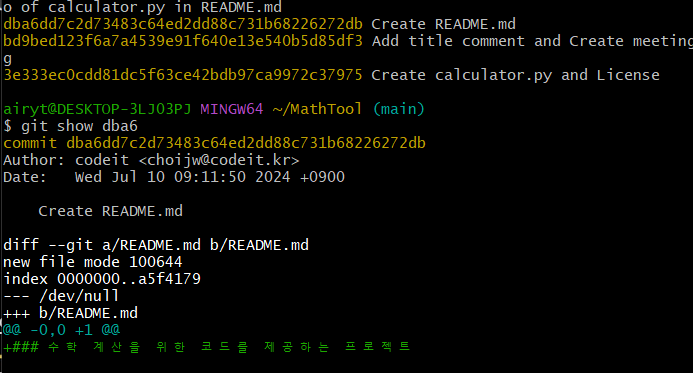This screenshot has height=373, width=693.
Task: Click the (main) branch indicator
Action: pos(399,109)
